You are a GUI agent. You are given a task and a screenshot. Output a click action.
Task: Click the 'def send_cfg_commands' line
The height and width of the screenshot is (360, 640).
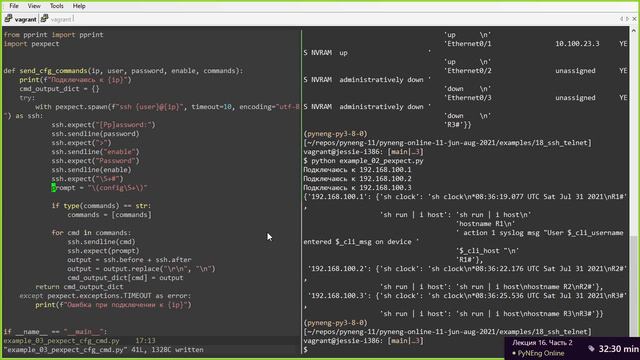pos(123,71)
